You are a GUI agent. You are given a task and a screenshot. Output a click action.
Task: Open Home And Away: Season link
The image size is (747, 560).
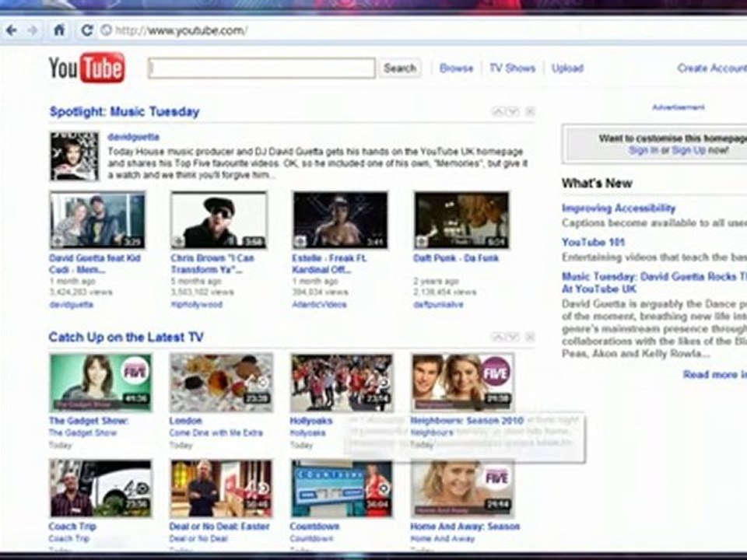click(465, 527)
